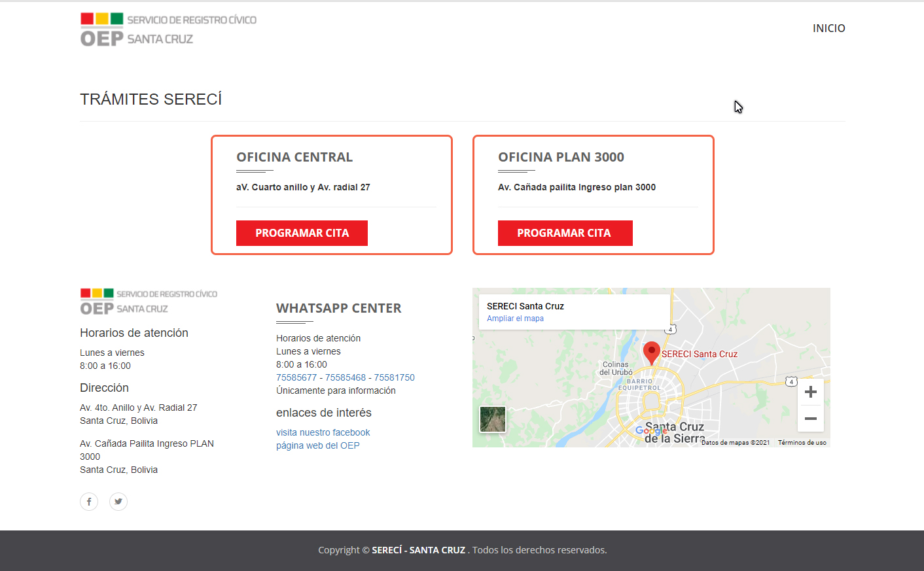924x571 pixels.
Task: Visit 'visita nuestro facebook' link
Action: coord(323,432)
